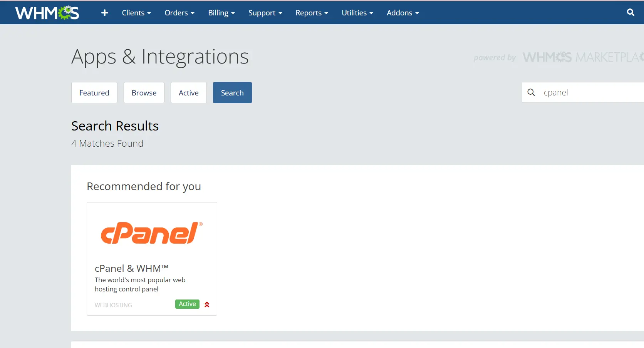
Task: Click the green Active badge on cPanel card
Action: pyautogui.click(x=187, y=304)
